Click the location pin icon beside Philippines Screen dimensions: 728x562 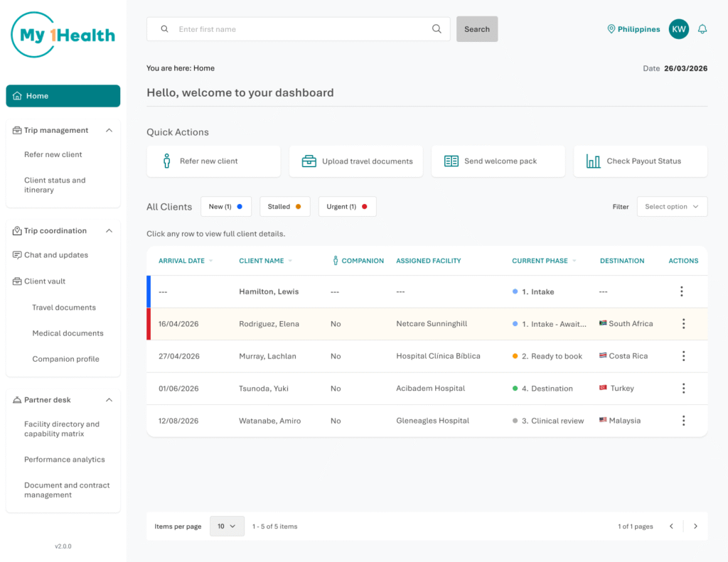pyautogui.click(x=611, y=29)
